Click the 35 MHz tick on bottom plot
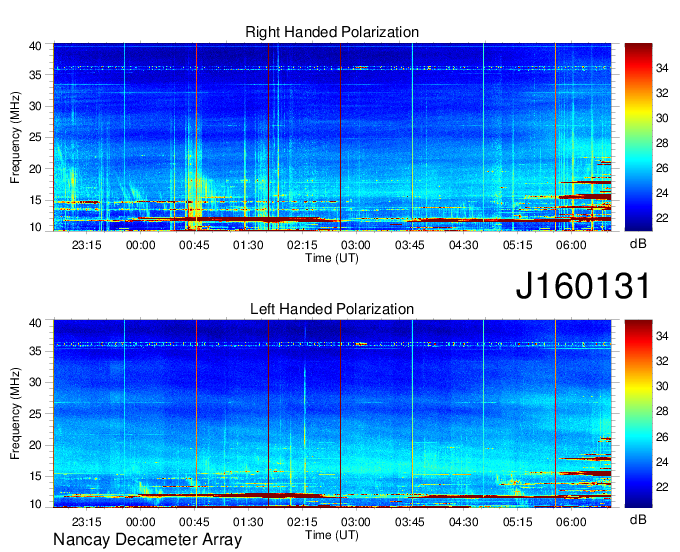The width and height of the screenshot is (680, 552). pos(35,352)
